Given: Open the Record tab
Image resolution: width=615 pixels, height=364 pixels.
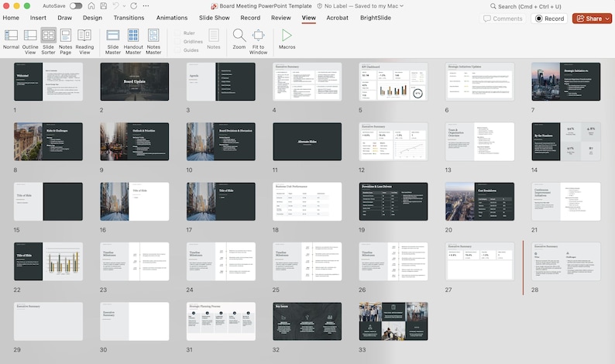Looking at the screenshot, I should [x=250, y=18].
